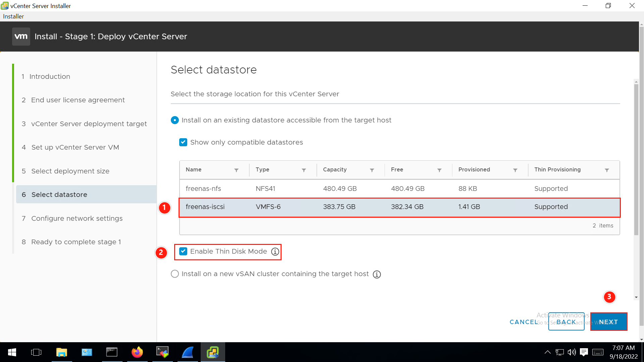This screenshot has height=362, width=644.
Task: Click the 2 items count footer
Action: (603, 226)
